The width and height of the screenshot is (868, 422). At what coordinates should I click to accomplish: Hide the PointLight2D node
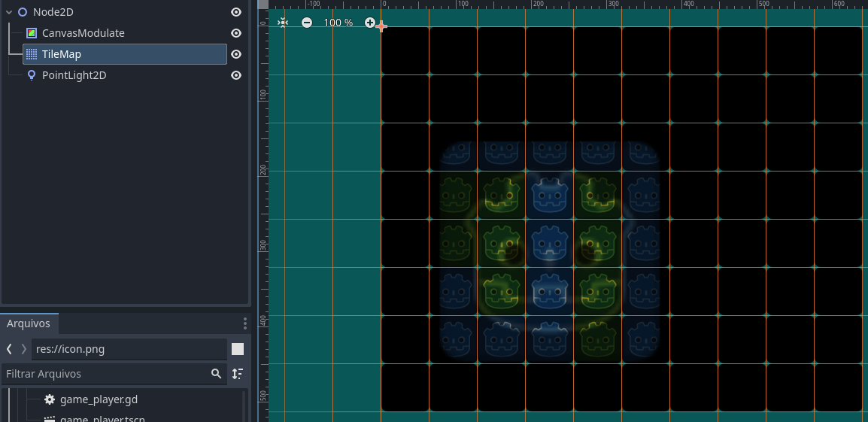236,75
